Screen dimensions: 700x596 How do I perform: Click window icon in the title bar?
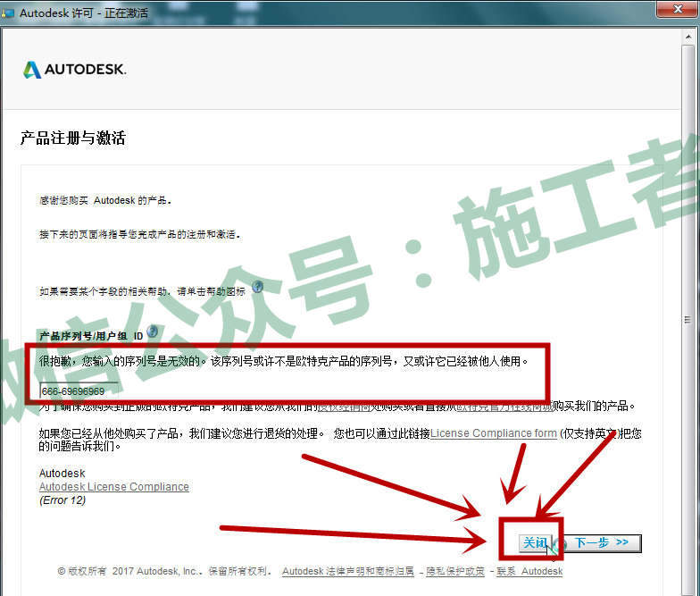(x=7, y=13)
